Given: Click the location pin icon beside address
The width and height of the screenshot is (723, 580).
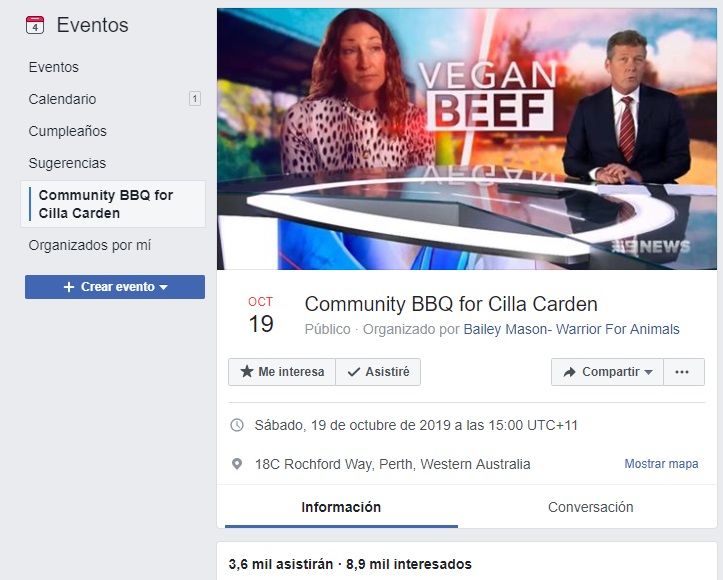Looking at the screenshot, I should point(237,464).
